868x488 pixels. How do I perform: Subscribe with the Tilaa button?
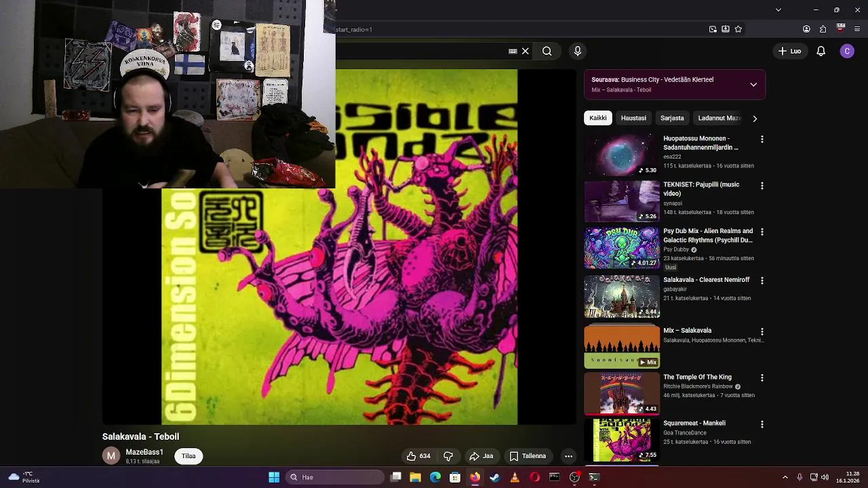189,456
